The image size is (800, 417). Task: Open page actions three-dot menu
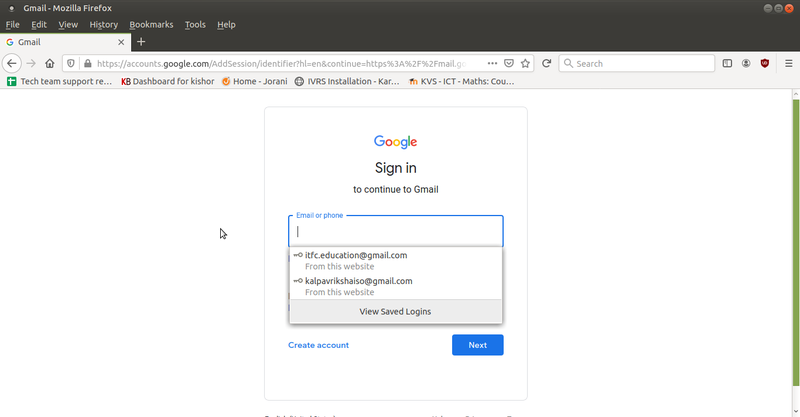point(492,64)
